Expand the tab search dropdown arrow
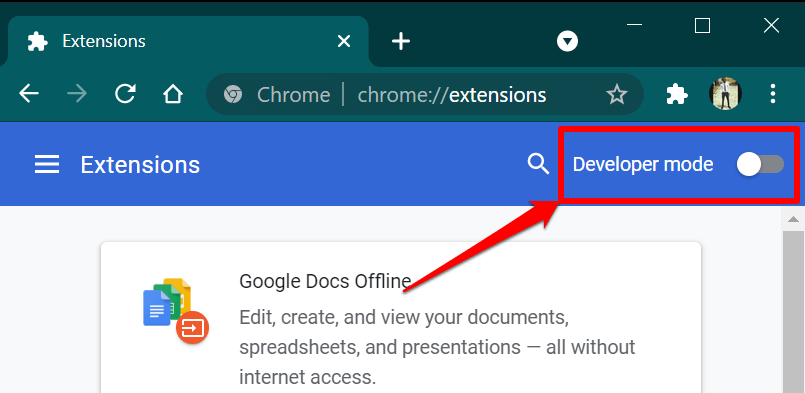The height and width of the screenshot is (393, 805). (567, 41)
